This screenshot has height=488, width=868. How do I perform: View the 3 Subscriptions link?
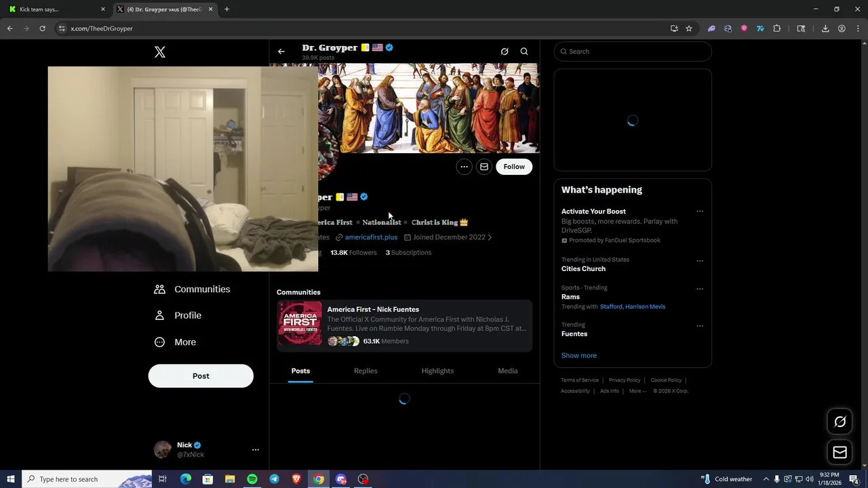(x=408, y=253)
